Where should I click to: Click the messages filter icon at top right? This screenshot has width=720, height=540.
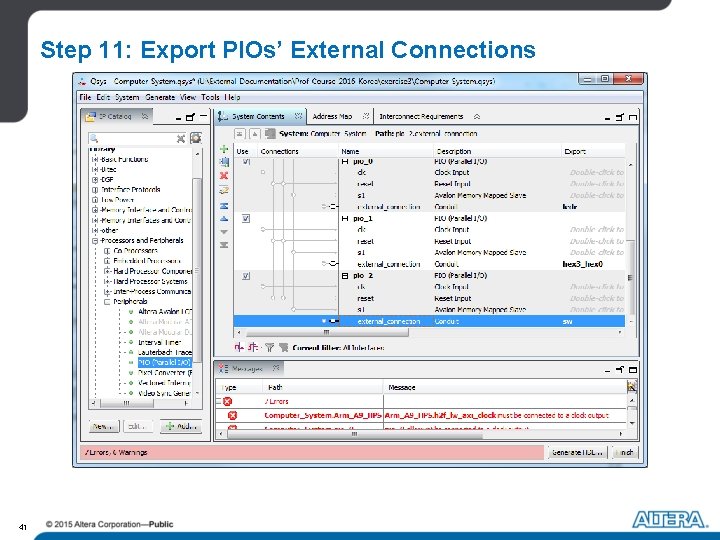coord(632,387)
